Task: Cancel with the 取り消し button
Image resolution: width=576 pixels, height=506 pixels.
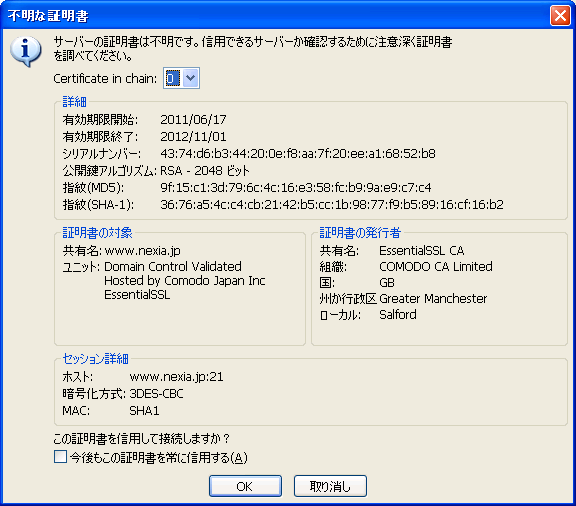Action: 330,486
